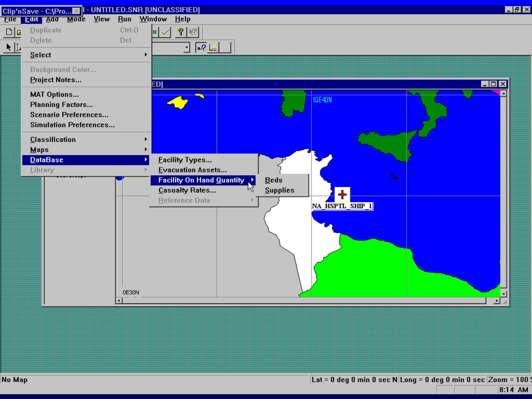Click the yellow question mark Help icon
This screenshot has height=399, width=532.
pos(180,32)
